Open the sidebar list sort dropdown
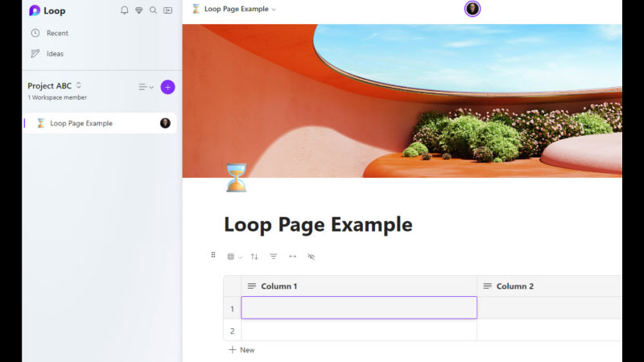This screenshot has width=644, height=362. tap(146, 87)
